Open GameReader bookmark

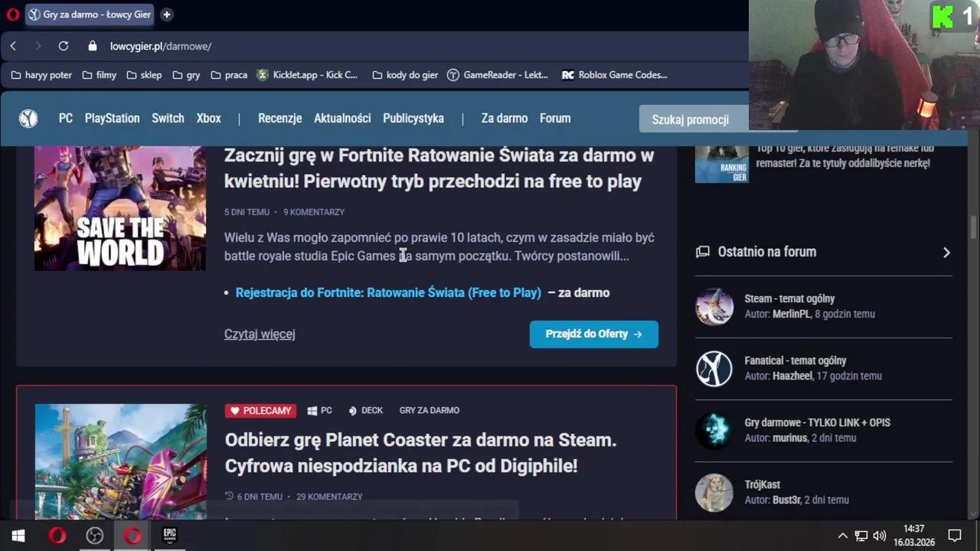[498, 75]
